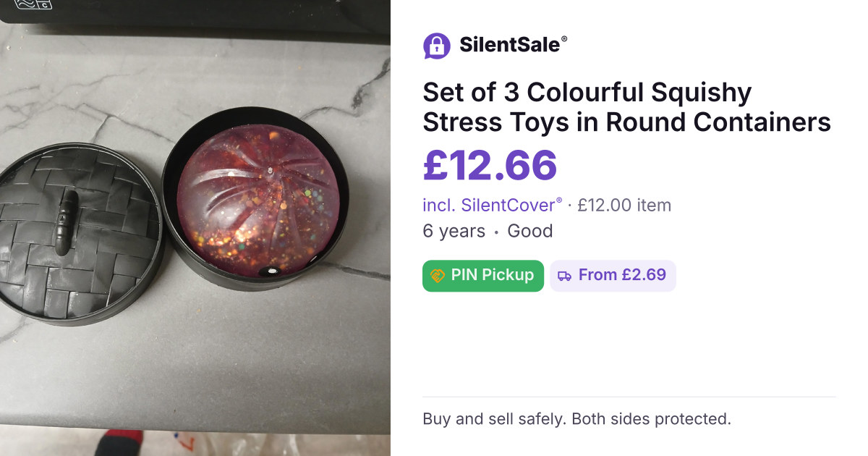The image size is (868, 456).
Task: Click the PIN Pickup green badge
Action: pos(483,276)
